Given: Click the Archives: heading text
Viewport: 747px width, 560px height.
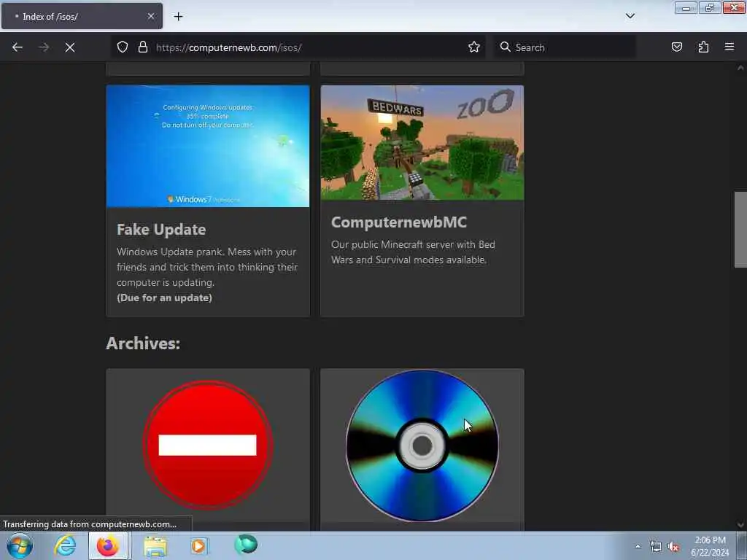Looking at the screenshot, I should tap(143, 343).
